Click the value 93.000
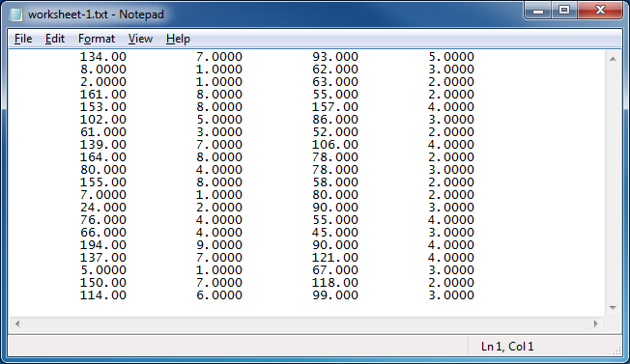 click(335, 57)
